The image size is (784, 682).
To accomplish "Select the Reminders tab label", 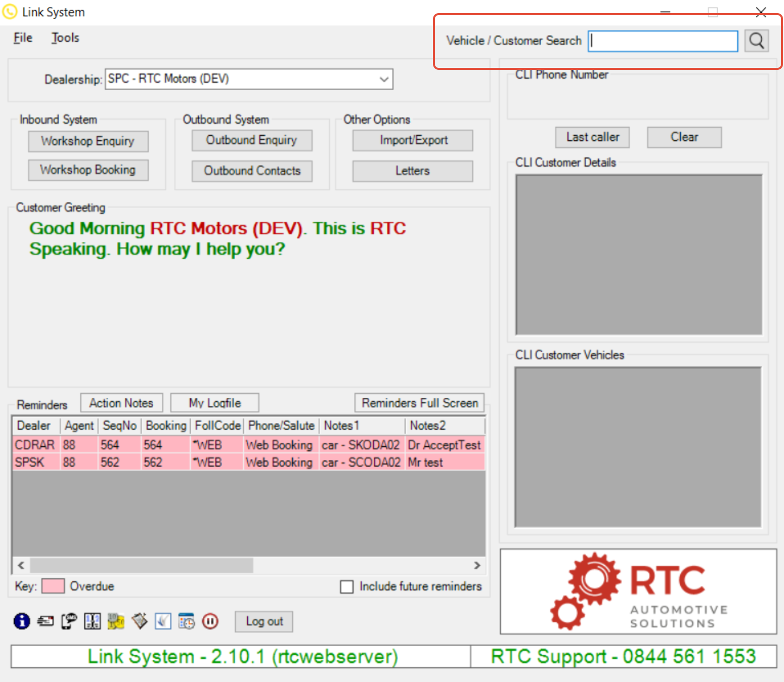I will (42, 405).
